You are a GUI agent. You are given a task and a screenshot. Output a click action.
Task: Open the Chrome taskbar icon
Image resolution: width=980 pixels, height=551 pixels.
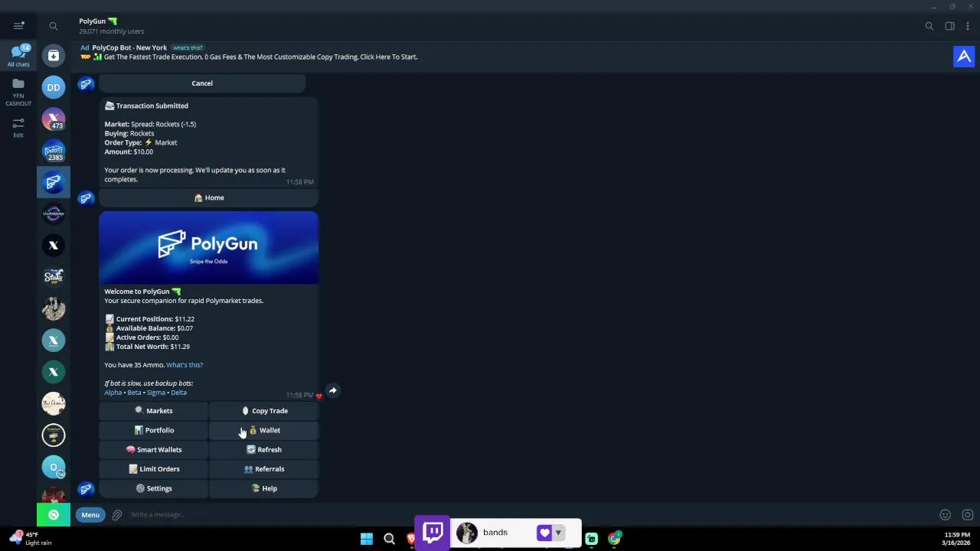tap(614, 539)
